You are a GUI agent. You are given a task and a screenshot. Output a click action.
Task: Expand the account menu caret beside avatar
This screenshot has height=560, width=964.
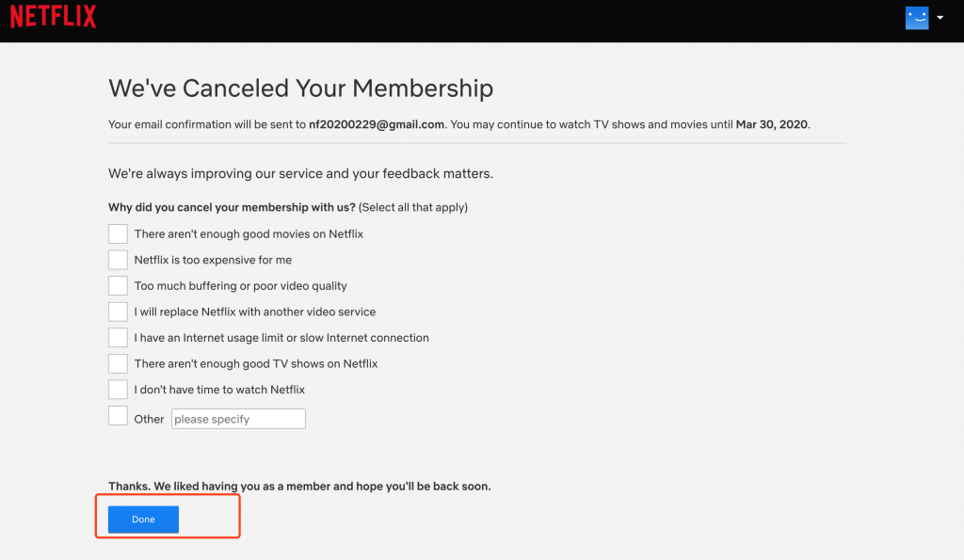[940, 18]
